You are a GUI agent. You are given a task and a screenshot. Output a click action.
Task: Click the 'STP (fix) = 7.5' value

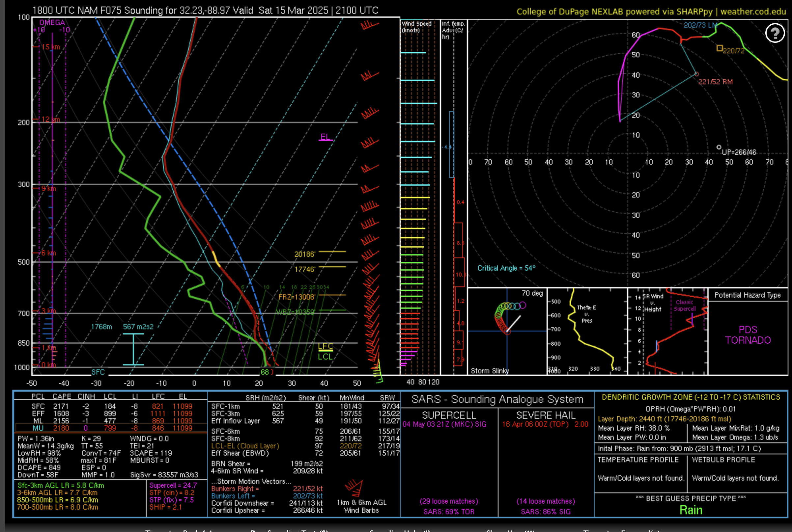[171, 500]
